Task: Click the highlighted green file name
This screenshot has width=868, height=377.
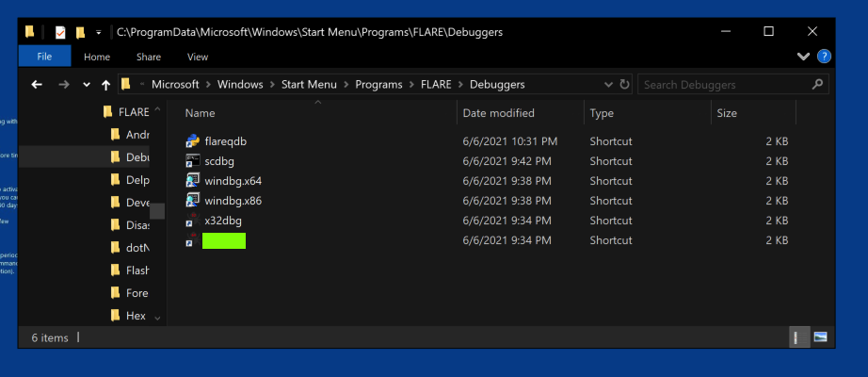Action: [x=224, y=240]
